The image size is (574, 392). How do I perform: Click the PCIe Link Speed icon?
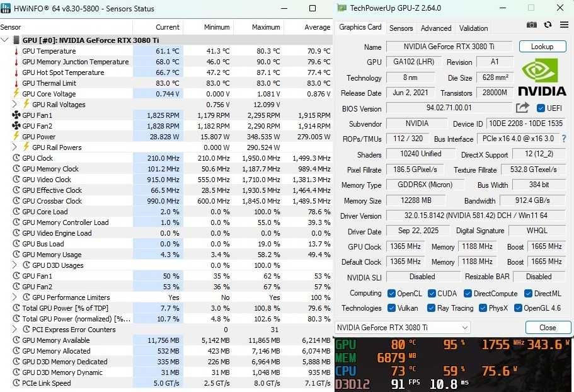click(x=16, y=383)
